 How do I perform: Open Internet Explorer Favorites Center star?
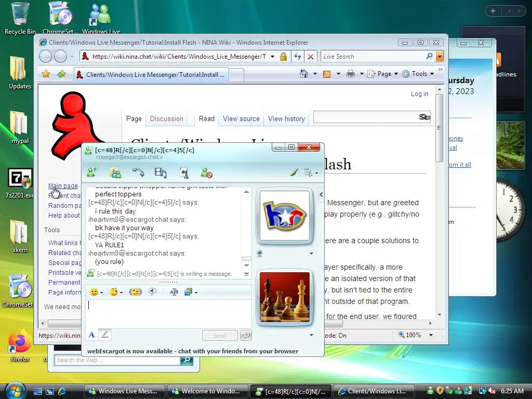[46, 74]
